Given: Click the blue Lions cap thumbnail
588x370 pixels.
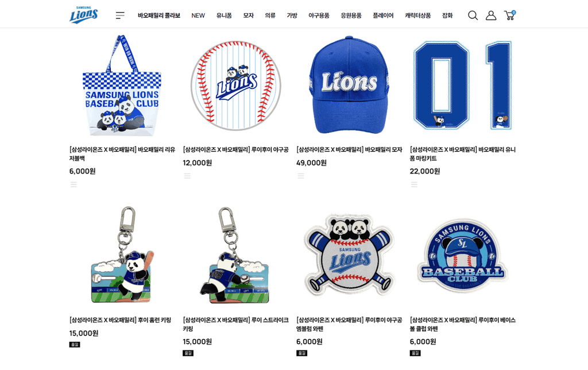Looking at the screenshot, I should (x=349, y=85).
